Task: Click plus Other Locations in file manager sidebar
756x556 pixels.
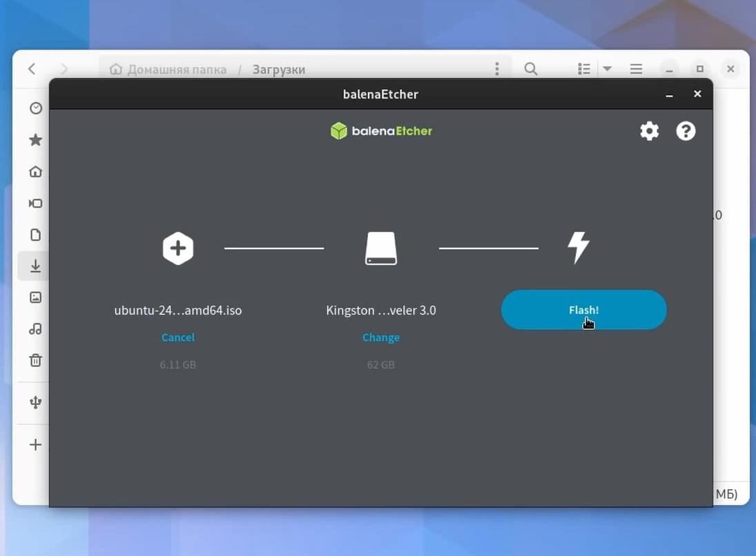Action: [36, 445]
